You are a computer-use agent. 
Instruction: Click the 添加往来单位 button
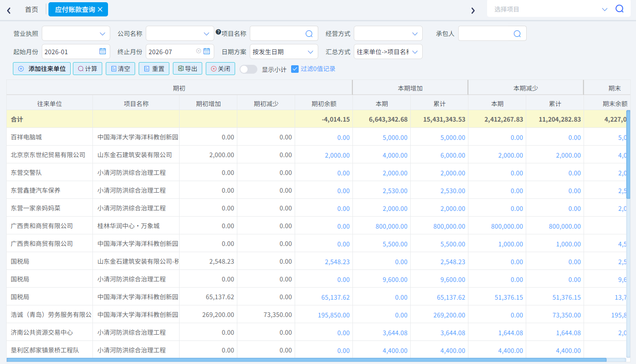click(42, 69)
